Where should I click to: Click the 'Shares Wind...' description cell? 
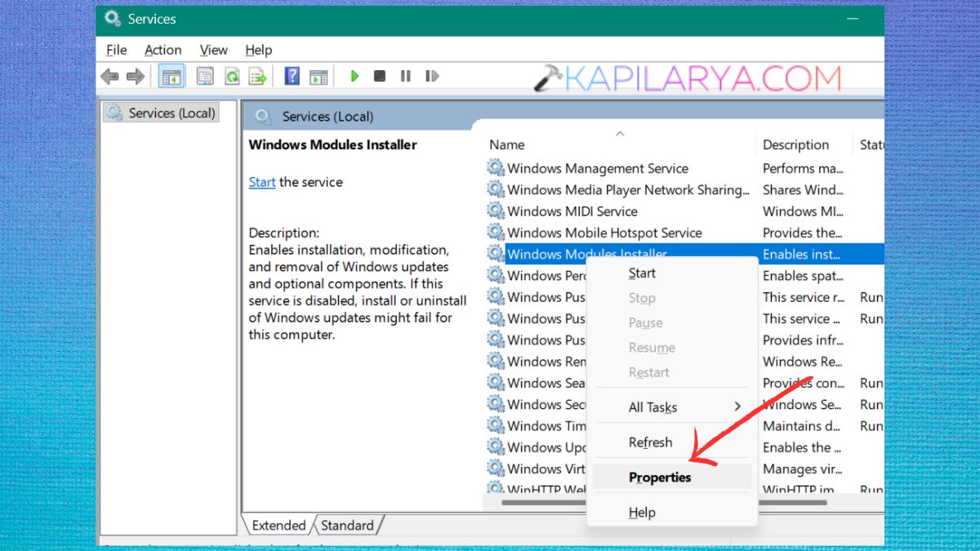pyautogui.click(x=803, y=189)
